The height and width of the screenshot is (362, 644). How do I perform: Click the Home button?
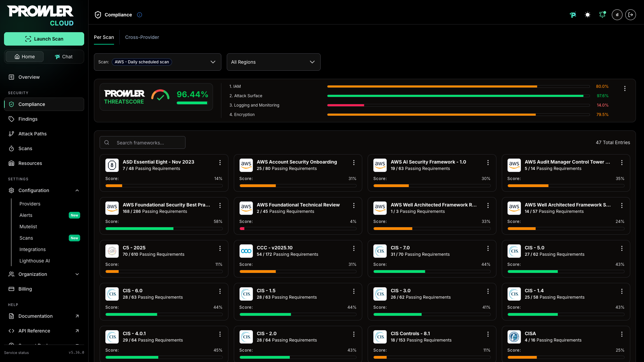[24, 57]
